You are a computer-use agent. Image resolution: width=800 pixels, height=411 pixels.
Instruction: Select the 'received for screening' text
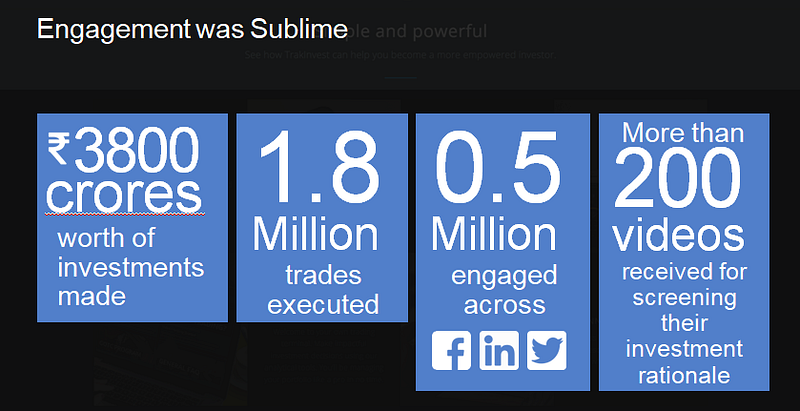click(x=684, y=285)
